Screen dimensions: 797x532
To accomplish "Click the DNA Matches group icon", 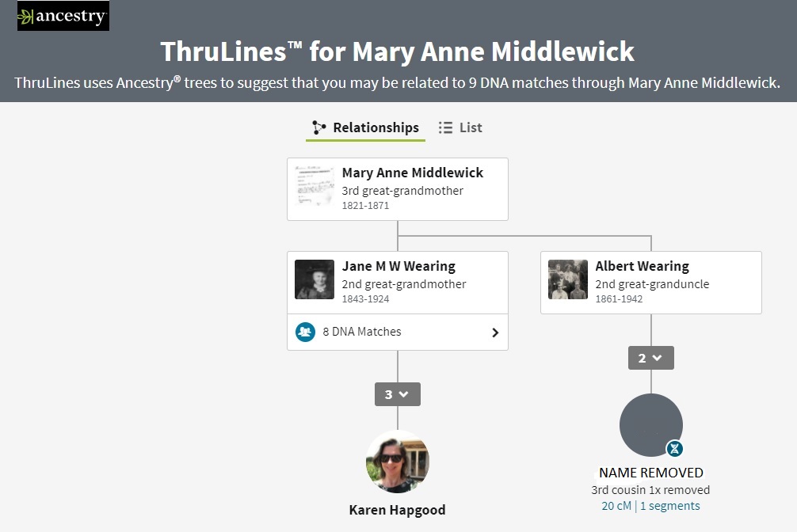I will 306,332.
